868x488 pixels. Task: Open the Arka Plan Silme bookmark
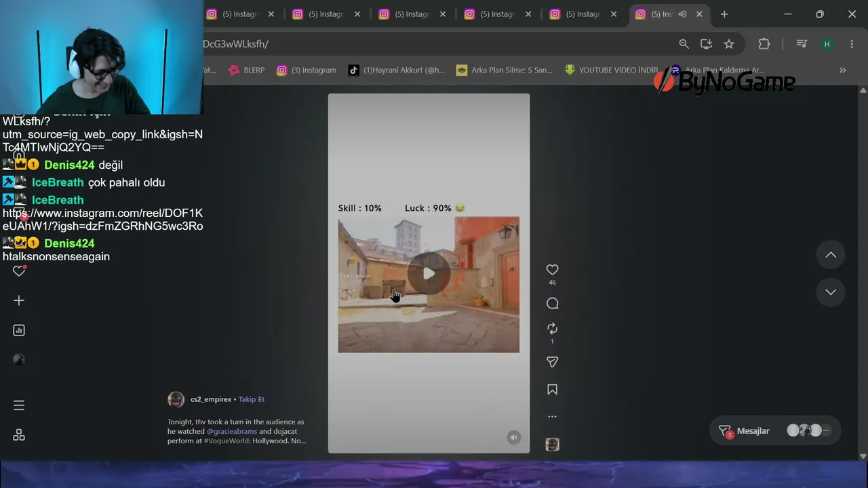504,70
